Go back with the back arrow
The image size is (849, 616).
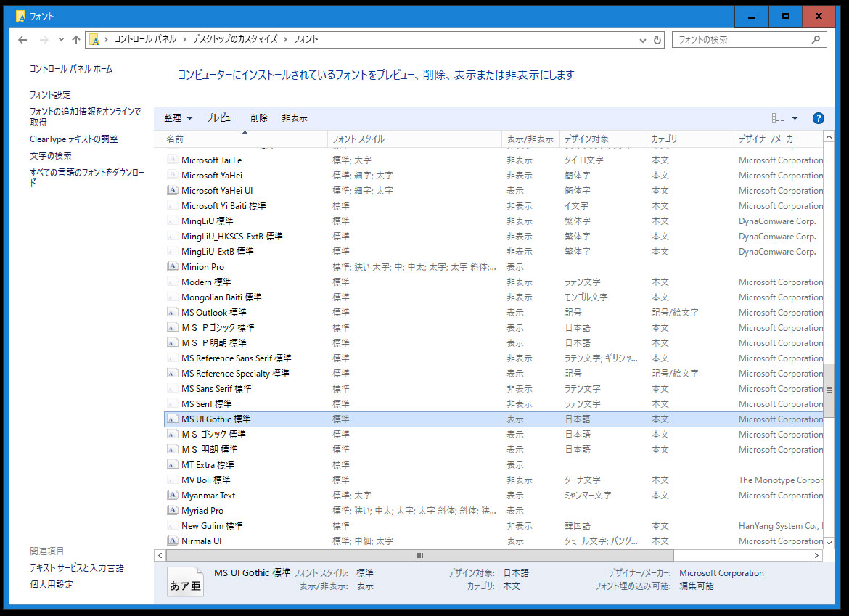(22, 39)
